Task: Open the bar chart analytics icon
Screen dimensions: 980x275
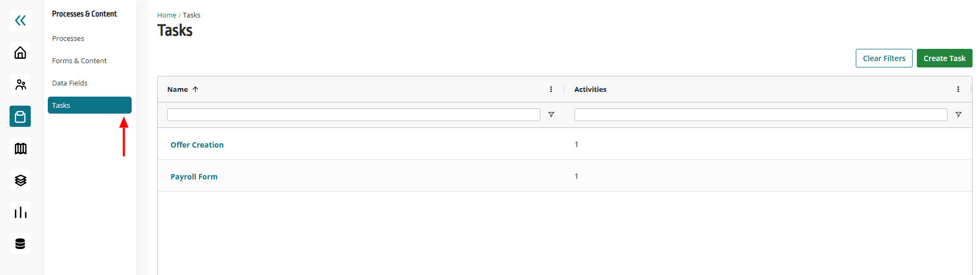Action: click(20, 212)
